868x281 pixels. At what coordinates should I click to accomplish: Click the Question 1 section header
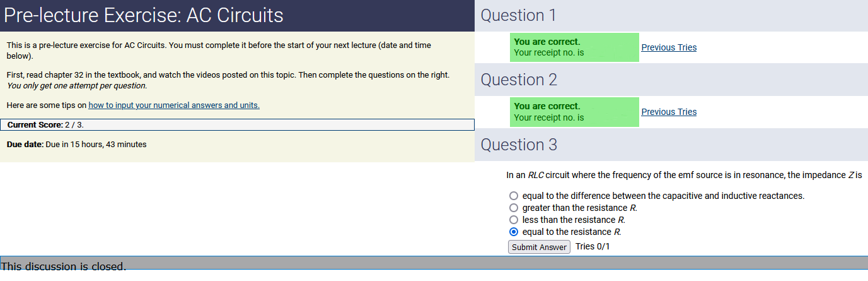(x=519, y=16)
